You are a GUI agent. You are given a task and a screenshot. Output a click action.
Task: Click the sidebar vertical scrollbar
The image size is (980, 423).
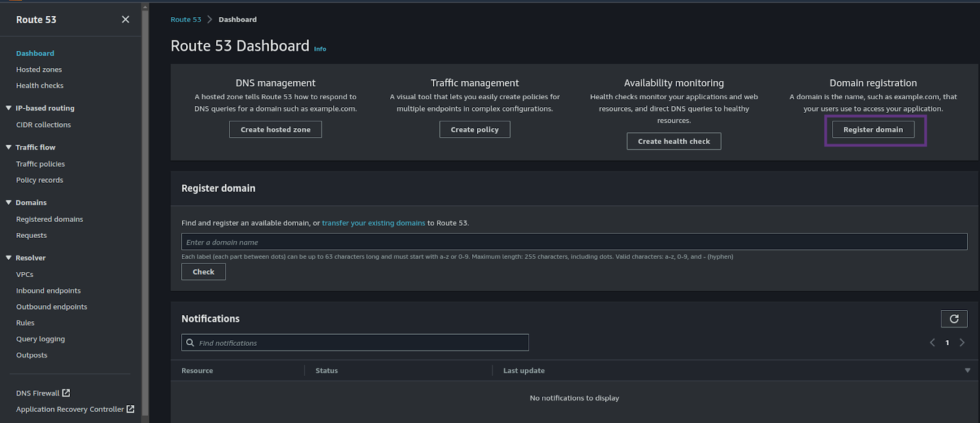coord(145,211)
